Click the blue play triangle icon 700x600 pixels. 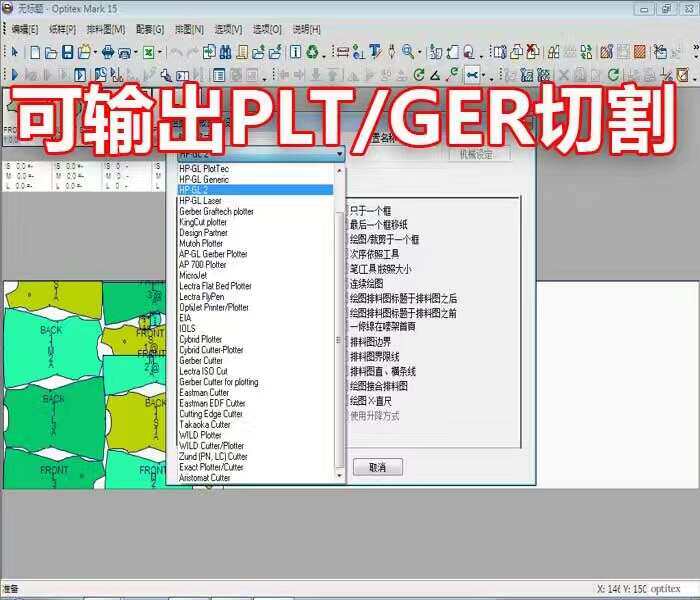(x=15, y=75)
